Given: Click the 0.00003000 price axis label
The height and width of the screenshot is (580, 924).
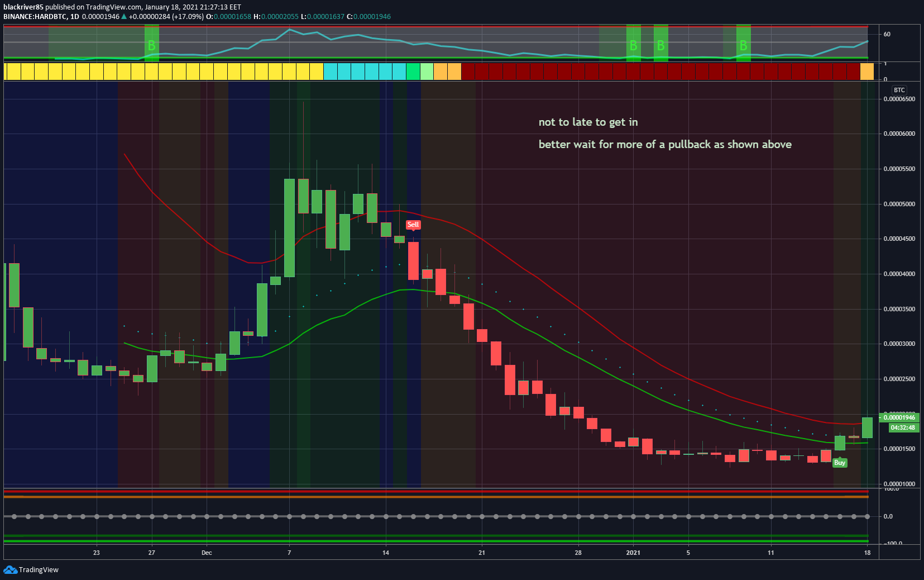Looking at the screenshot, I should [x=899, y=344].
